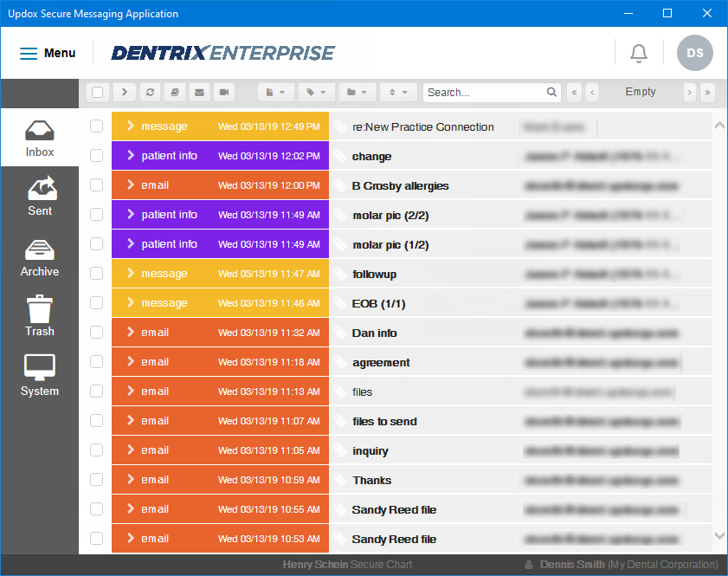Click the book icon in toolbar
The width and height of the screenshot is (728, 576).
(x=175, y=93)
